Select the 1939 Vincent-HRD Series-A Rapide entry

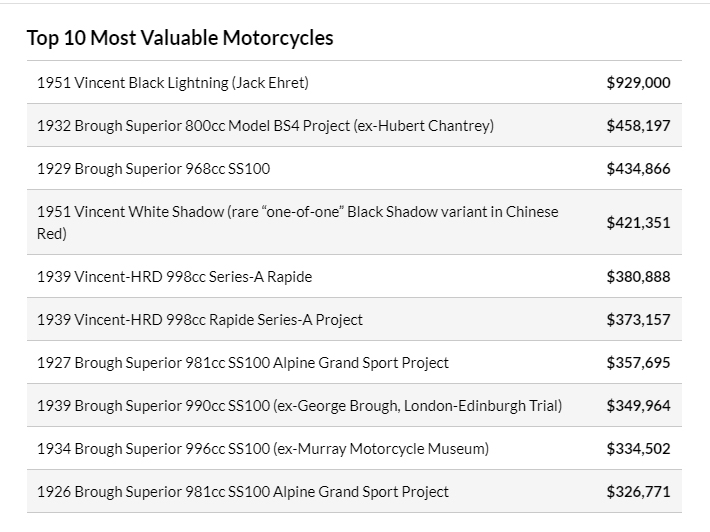tap(354, 276)
